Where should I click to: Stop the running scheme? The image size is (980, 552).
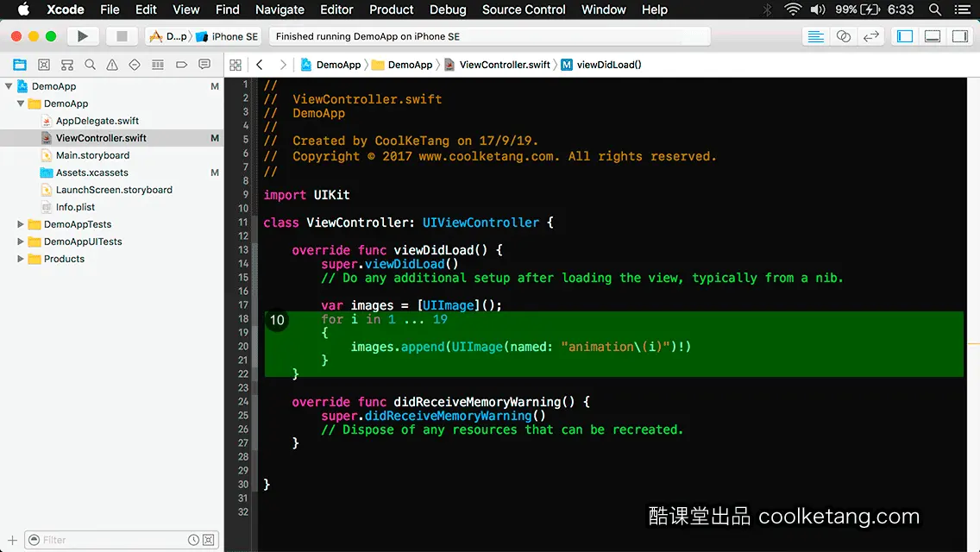click(122, 36)
